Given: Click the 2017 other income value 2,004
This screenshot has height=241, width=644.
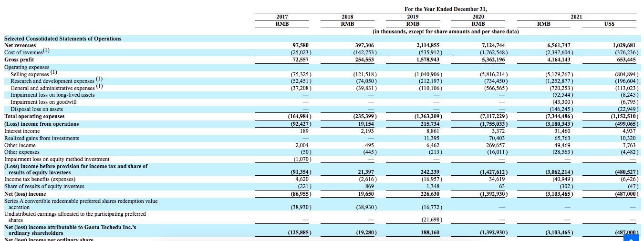Looking at the screenshot, I should (x=302, y=145).
